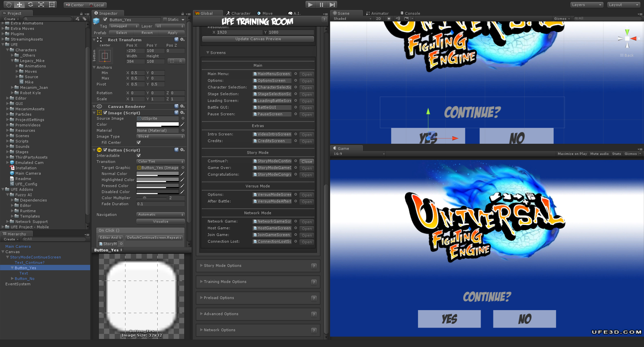Toggle the Interactable checkbox

pyautogui.click(x=139, y=156)
